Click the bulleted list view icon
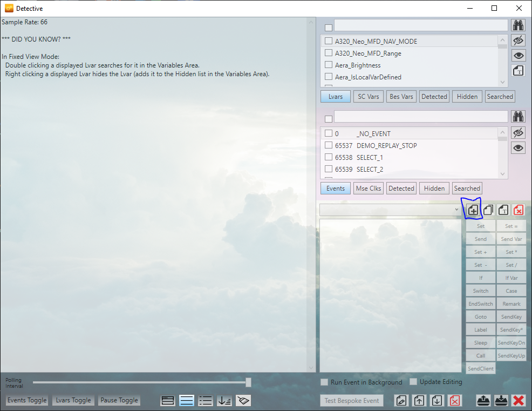The height and width of the screenshot is (411, 532). tap(205, 400)
